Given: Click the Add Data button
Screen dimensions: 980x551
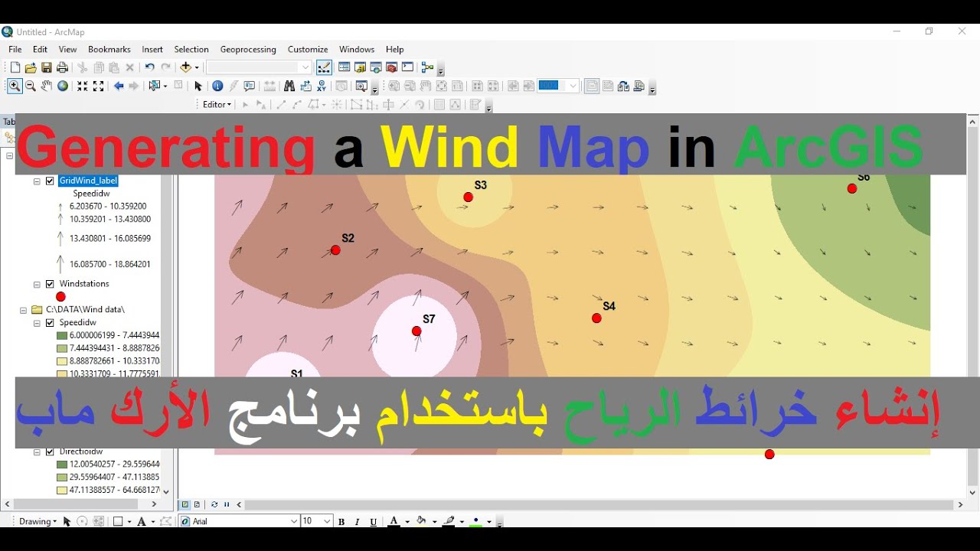Looking at the screenshot, I should (x=186, y=67).
